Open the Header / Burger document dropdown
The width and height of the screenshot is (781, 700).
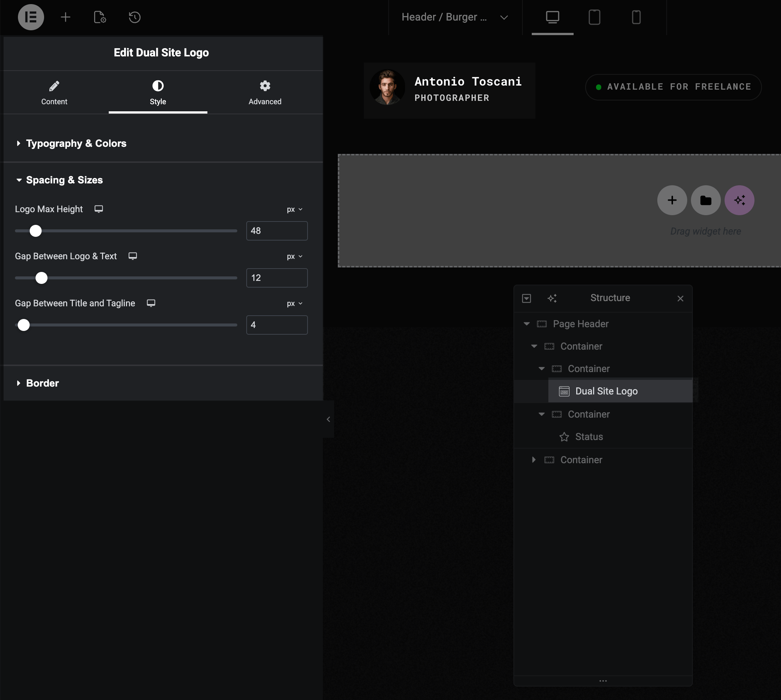[455, 17]
